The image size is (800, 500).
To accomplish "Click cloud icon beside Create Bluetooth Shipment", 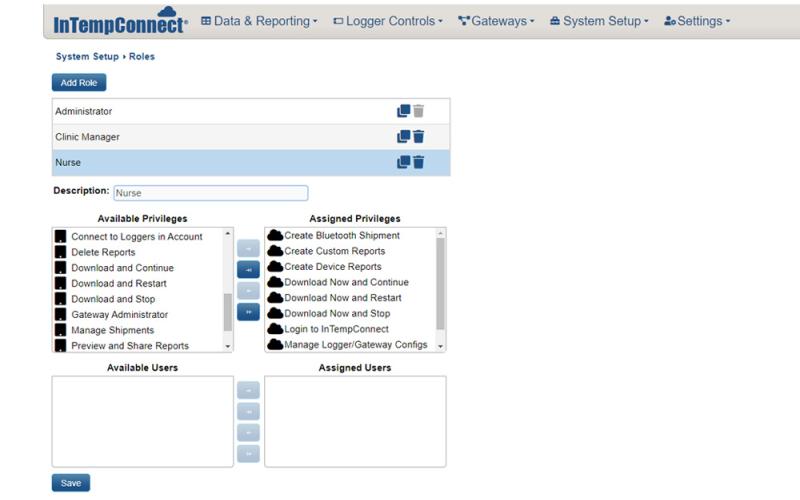I will point(275,235).
